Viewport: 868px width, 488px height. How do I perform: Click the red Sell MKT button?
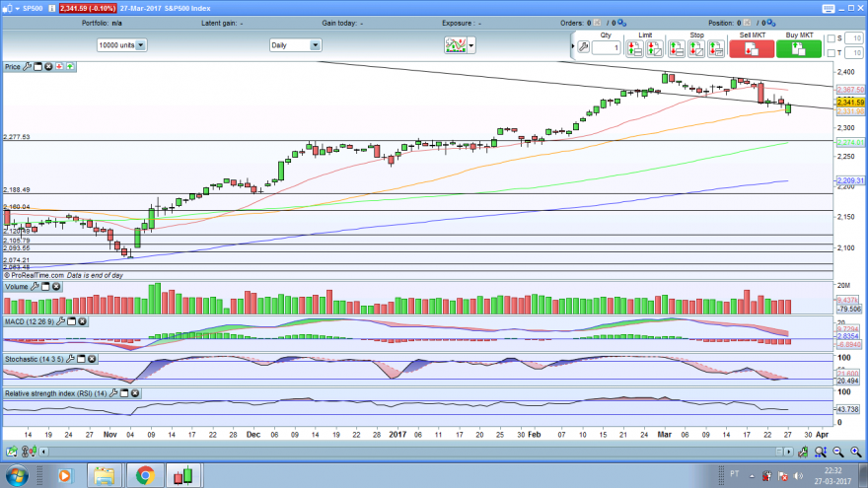click(752, 49)
